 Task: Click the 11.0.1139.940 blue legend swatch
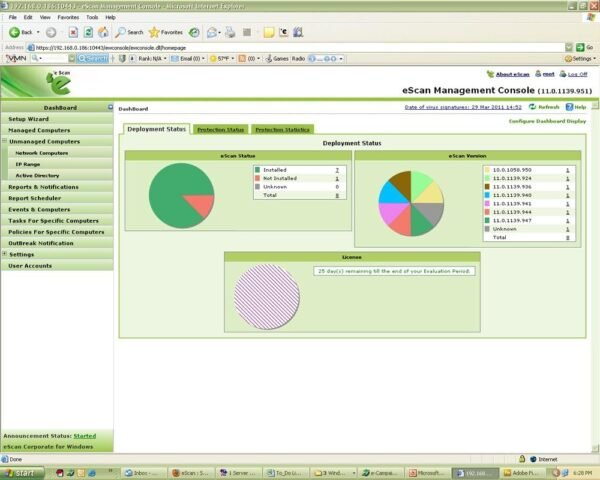point(487,195)
